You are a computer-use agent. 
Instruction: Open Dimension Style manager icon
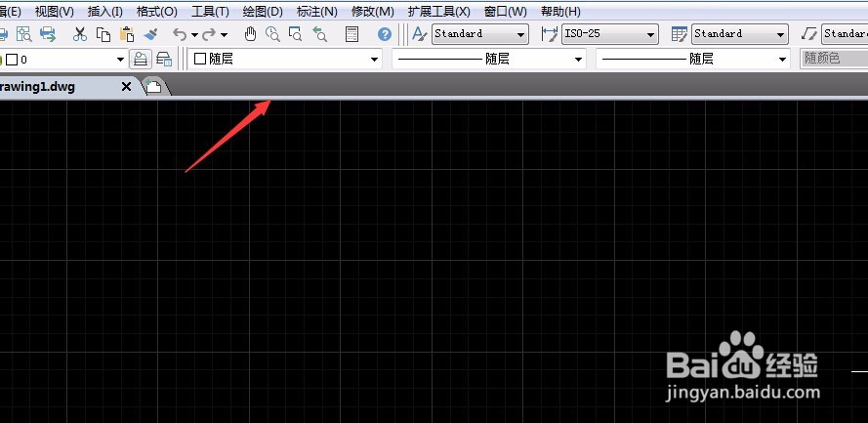point(550,34)
